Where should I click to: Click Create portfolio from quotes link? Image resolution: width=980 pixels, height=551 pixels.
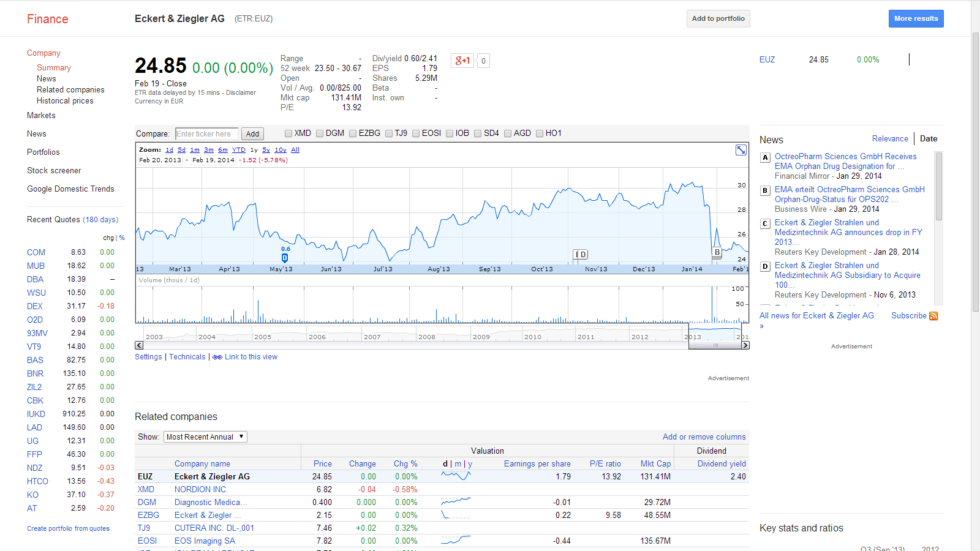point(68,529)
